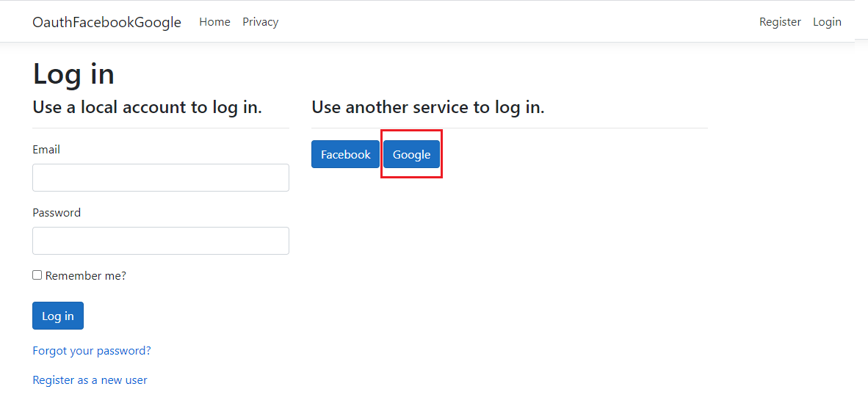Click the divider line below 'Use another service'
Screen dimensions: 868x403
510,128
